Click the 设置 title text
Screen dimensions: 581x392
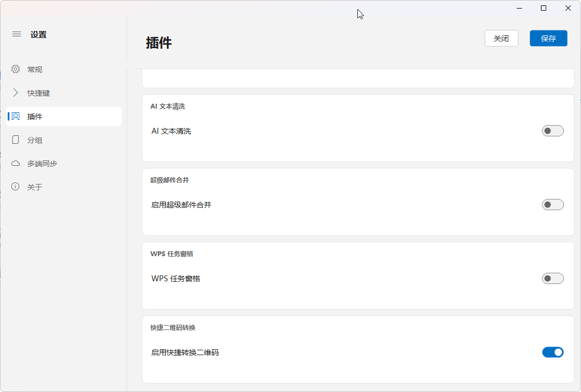pos(39,34)
